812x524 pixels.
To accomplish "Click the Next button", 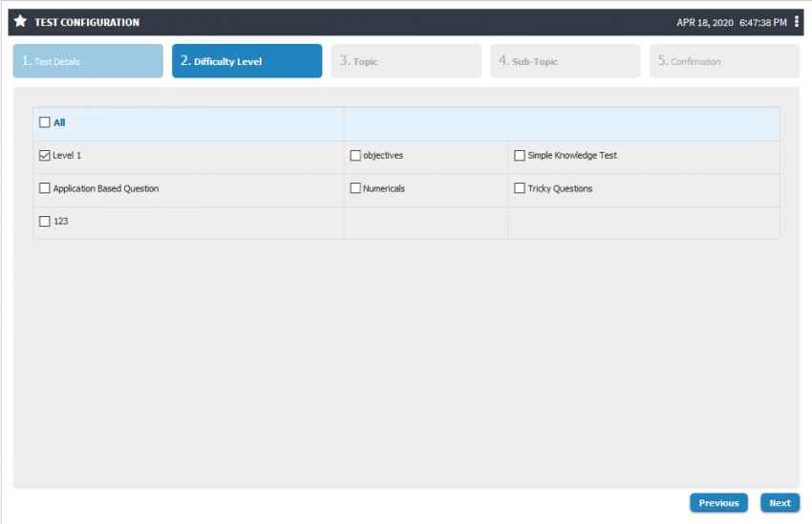I will [780, 503].
